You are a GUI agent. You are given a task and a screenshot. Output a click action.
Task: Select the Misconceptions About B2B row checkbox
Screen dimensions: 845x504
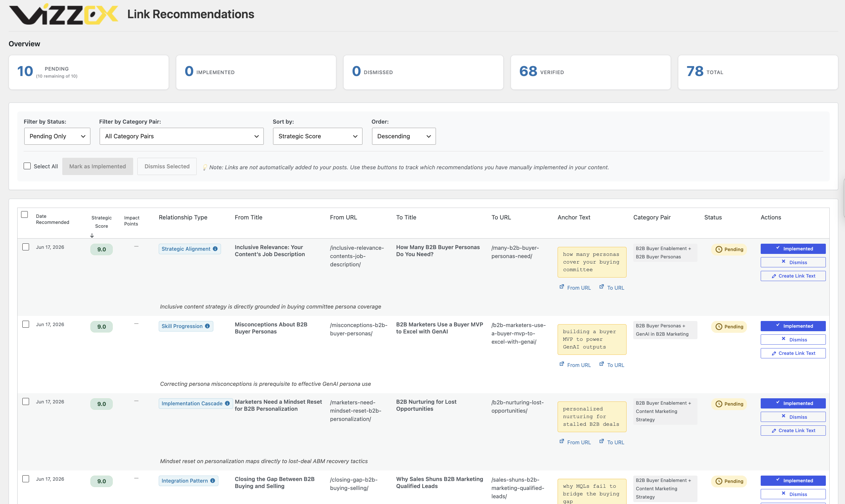26,324
